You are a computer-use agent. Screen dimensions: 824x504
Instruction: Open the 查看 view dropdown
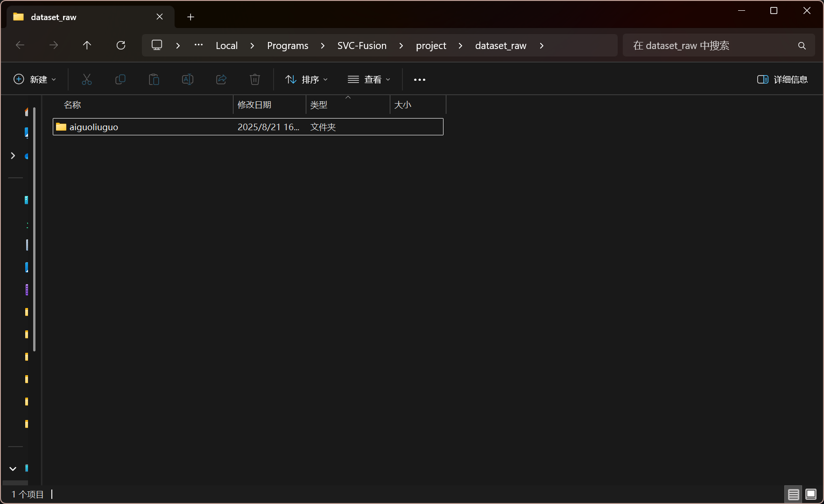[x=369, y=79]
